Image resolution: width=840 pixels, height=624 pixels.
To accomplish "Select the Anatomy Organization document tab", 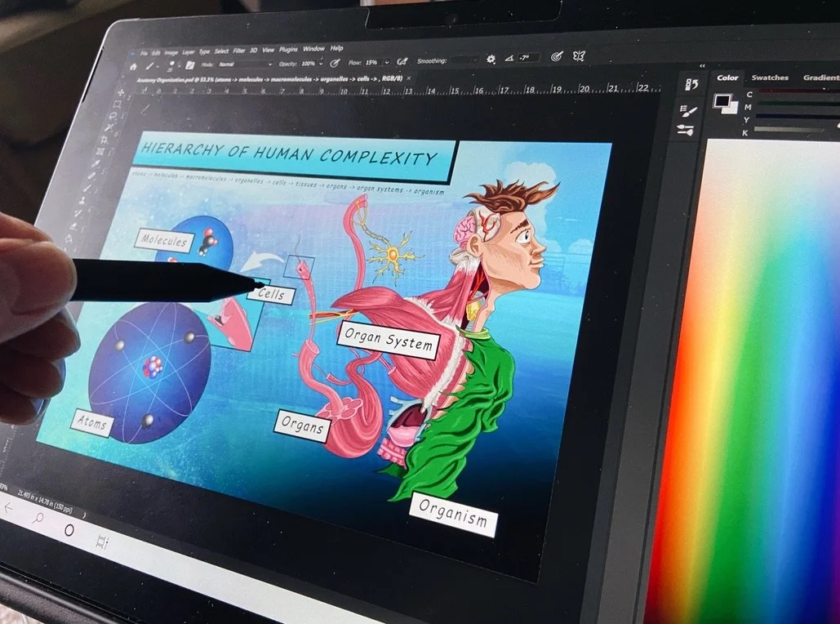I will pos(269,78).
